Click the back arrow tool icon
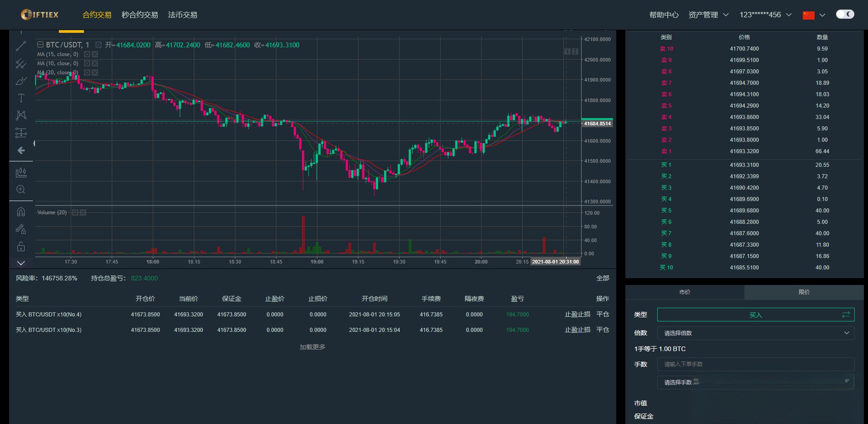 [x=21, y=150]
